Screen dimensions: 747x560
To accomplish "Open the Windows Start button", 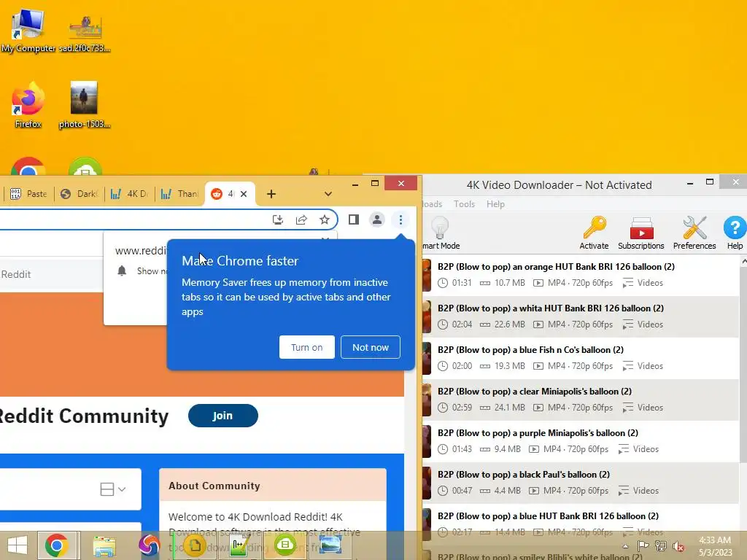I will (x=18, y=545).
